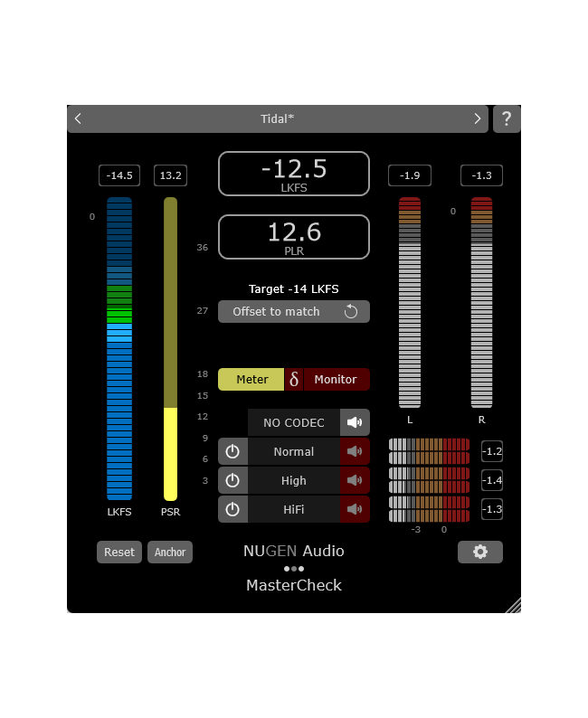Click Offset to match button
The height and width of the screenshot is (718, 588).
[293, 311]
